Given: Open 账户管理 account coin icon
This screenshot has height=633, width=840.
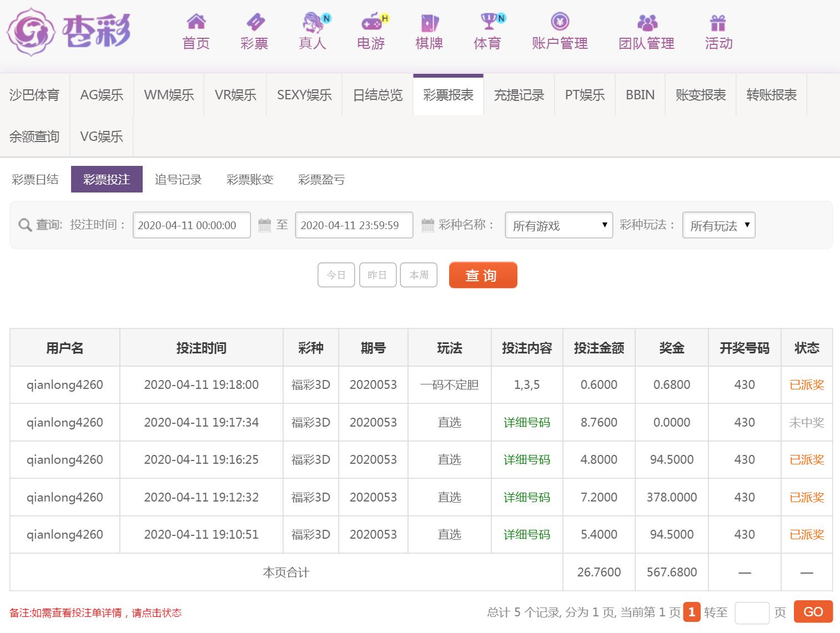Looking at the screenshot, I should [x=560, y=22].
